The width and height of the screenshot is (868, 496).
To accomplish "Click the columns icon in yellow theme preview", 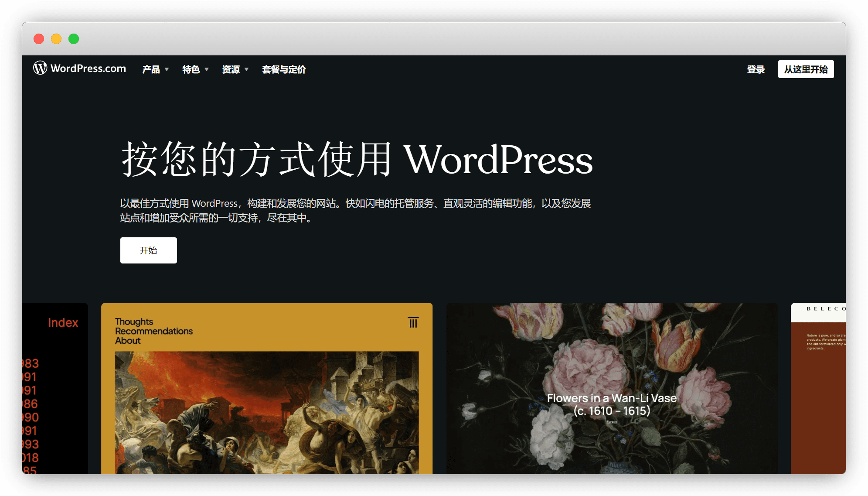I will (x=413, y=322).
